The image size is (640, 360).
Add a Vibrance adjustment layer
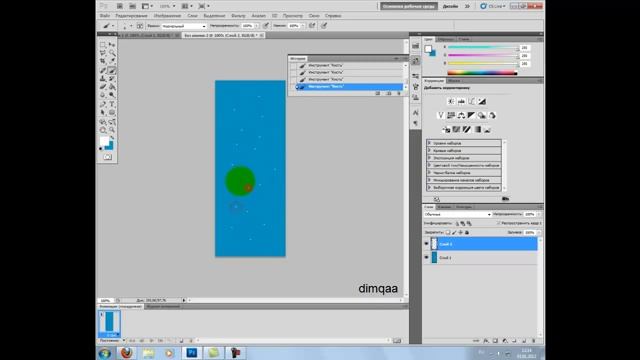pos(440,116)
